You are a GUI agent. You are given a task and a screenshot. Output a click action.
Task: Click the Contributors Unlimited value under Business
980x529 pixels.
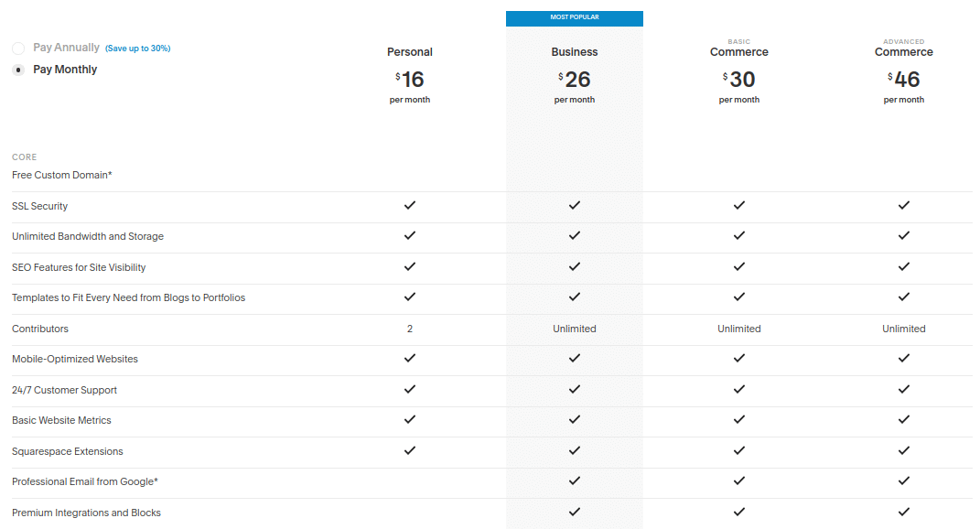pyautogui.click(x=575, y=329)
